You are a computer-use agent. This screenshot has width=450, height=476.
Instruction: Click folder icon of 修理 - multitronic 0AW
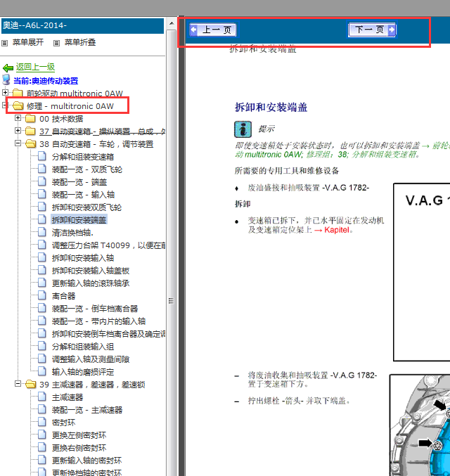[x=18, y=105]
